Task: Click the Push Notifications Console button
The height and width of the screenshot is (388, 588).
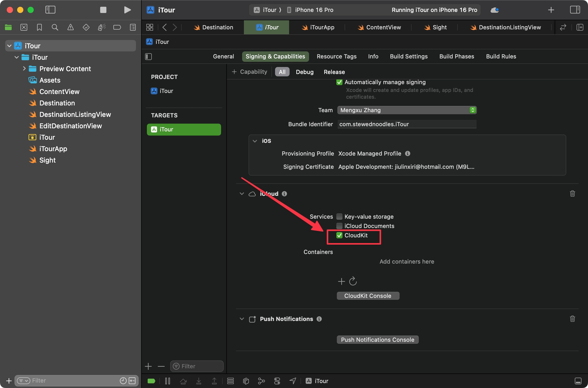Action: (x=377, y=340)
